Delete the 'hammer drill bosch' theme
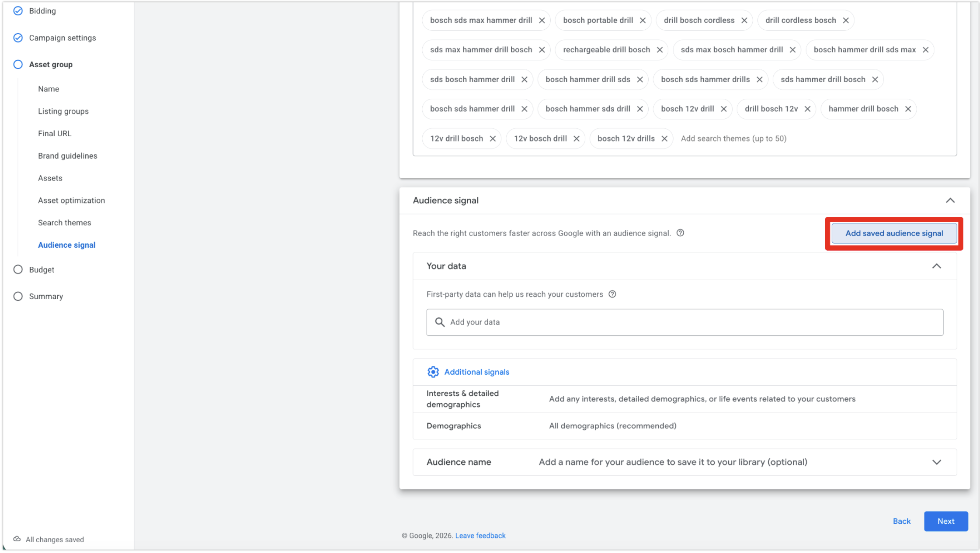 click(908, 109)
